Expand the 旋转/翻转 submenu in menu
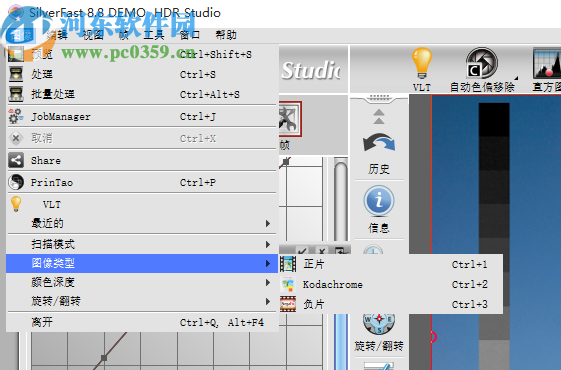Image resolution: width=561 pixels, height=370 pixels. (142, 301)
